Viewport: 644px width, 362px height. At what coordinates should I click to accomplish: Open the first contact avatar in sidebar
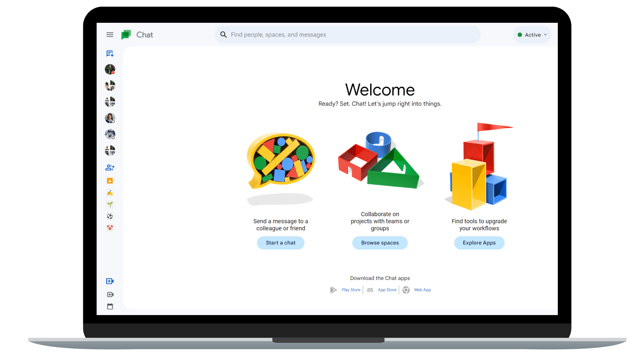pos(110,69)
